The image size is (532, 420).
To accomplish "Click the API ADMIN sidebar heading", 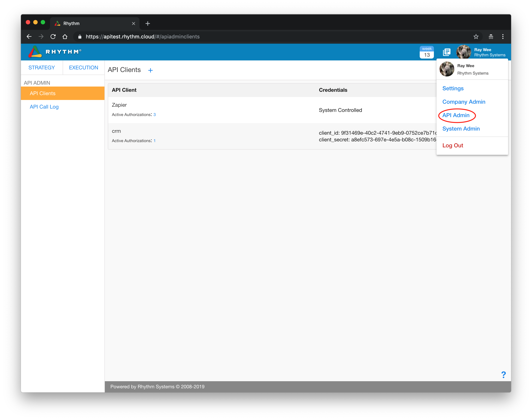I will (x=37, y=83).
